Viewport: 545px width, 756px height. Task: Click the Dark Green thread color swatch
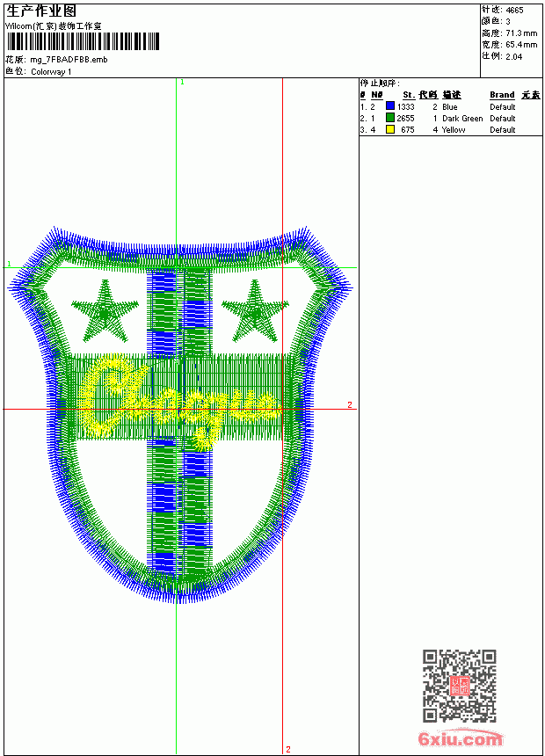(390, 118)
